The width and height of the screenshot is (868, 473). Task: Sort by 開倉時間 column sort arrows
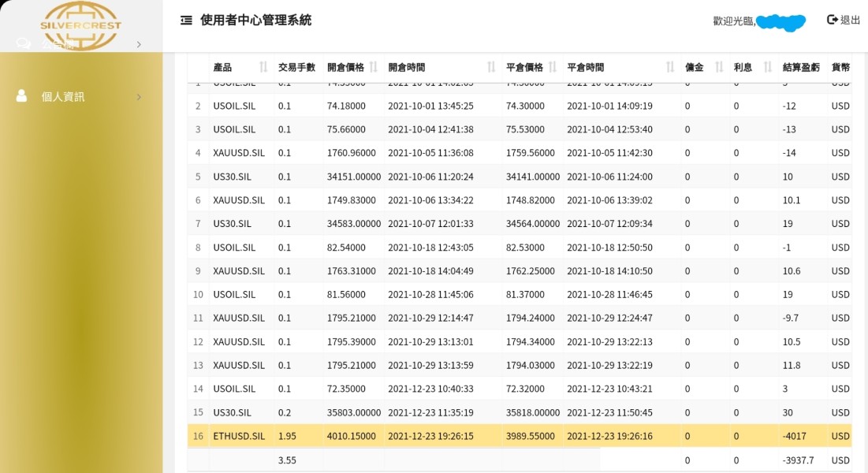491,67
